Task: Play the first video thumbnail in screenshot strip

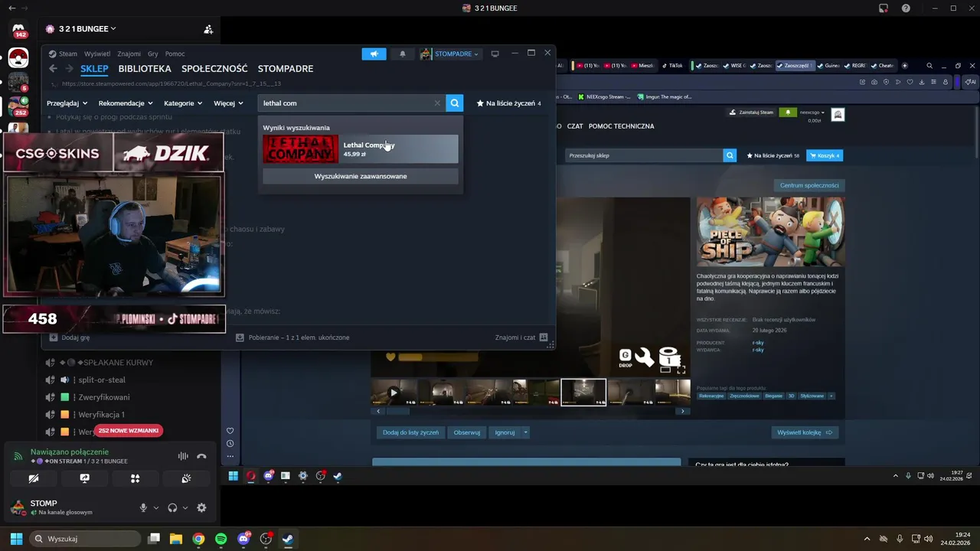Action: coord(394,393)
